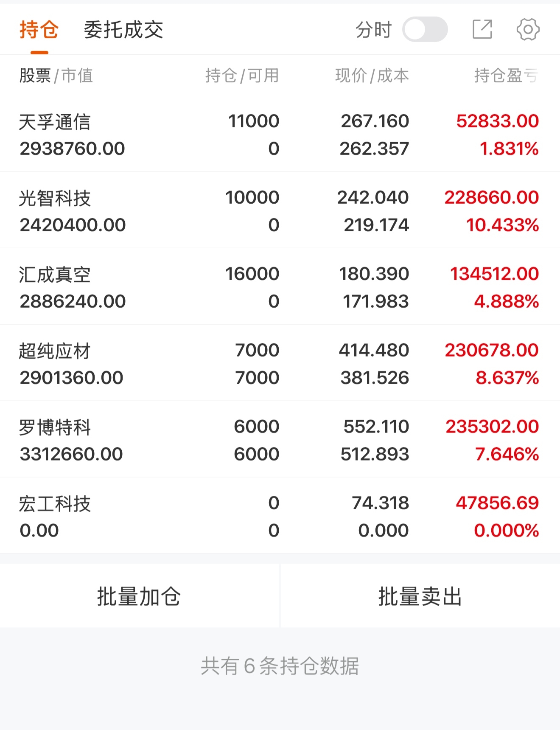Switch to the 委托成交 tab

click(x=123, y=30)
